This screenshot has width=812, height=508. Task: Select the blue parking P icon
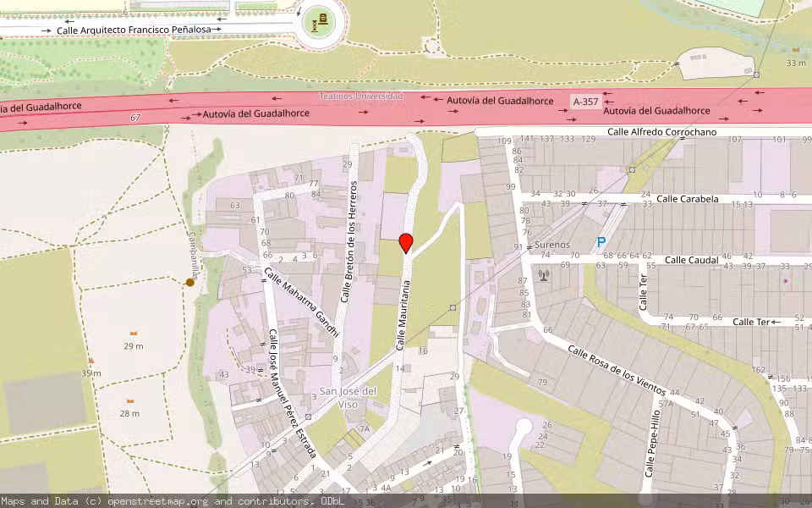(x=601, y=242)
